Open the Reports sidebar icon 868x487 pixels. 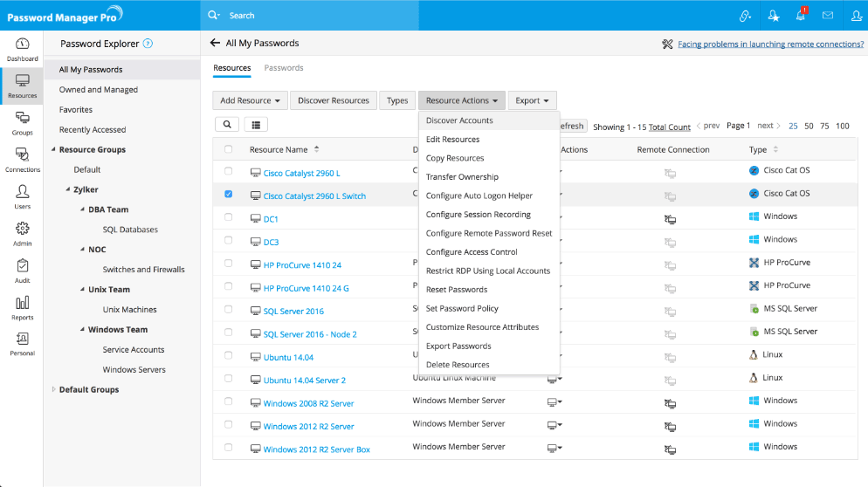[x=22, y=307]
